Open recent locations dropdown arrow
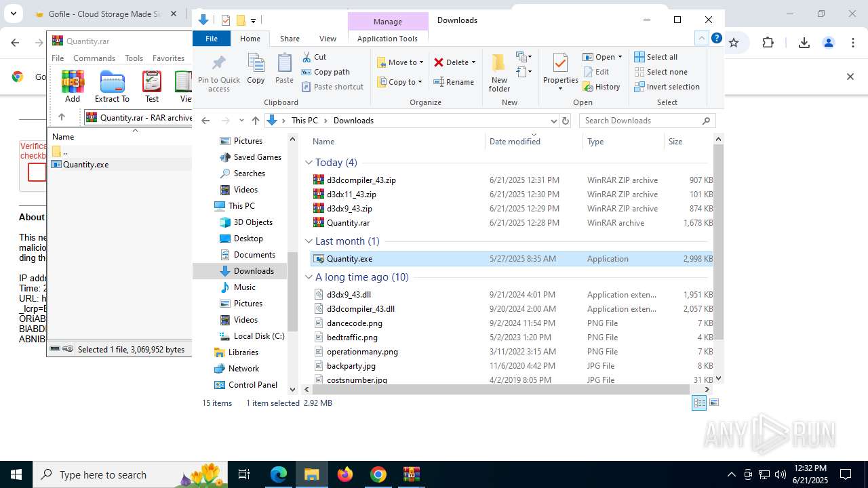 pyautogui.click(x=241, y=121)
